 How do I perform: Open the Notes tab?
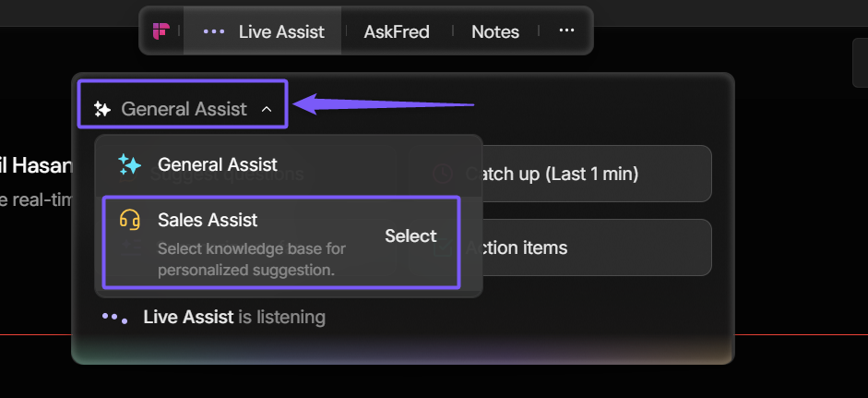point(495,31)
